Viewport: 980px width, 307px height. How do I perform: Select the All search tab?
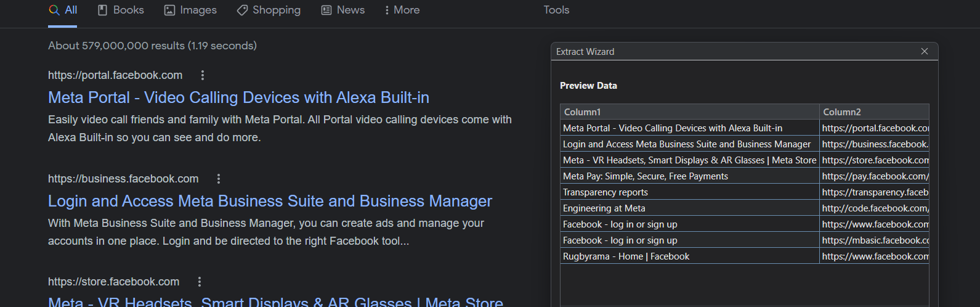(x=63, y=10)
